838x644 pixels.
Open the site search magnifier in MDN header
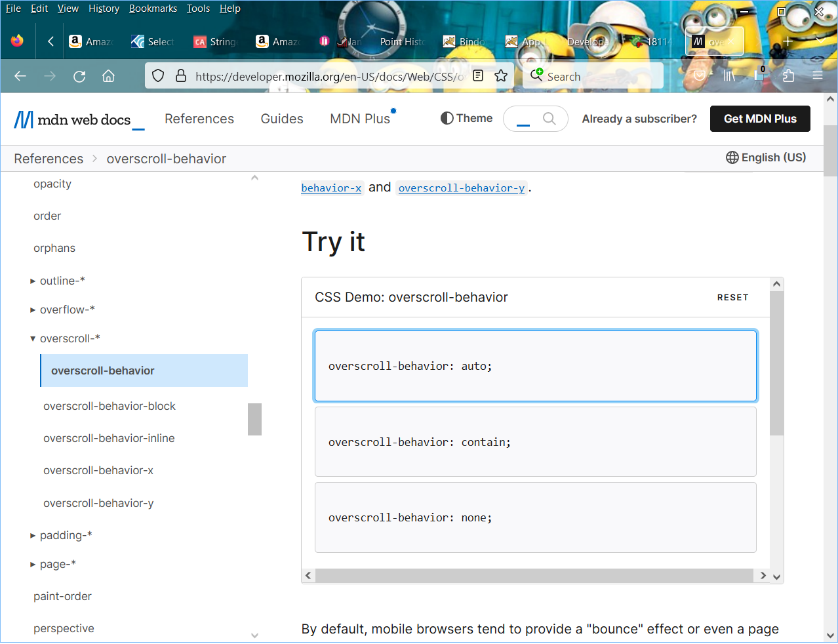[551, 119]
